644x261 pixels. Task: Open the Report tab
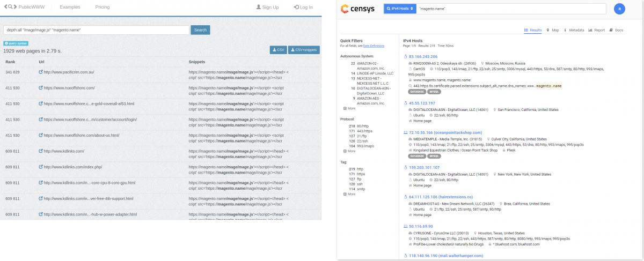pyautogui.click(x=597, y=30)
